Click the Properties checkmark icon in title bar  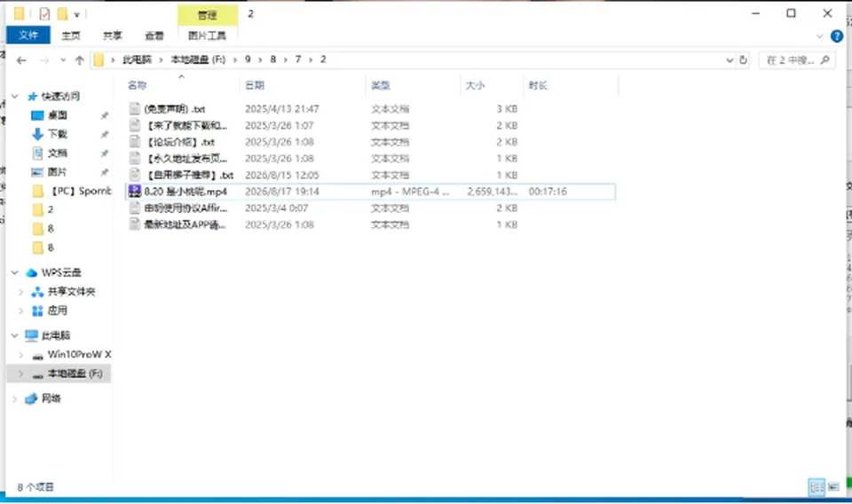tap(44, 13)
